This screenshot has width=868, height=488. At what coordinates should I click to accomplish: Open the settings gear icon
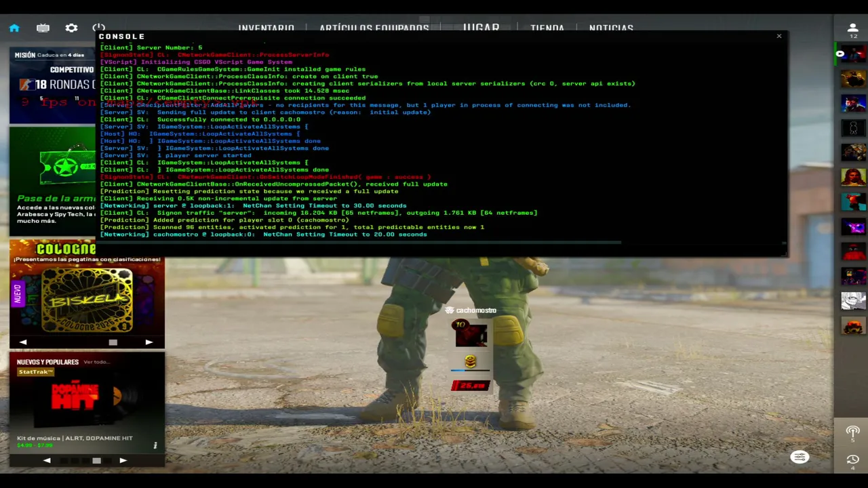coord(71,28)
